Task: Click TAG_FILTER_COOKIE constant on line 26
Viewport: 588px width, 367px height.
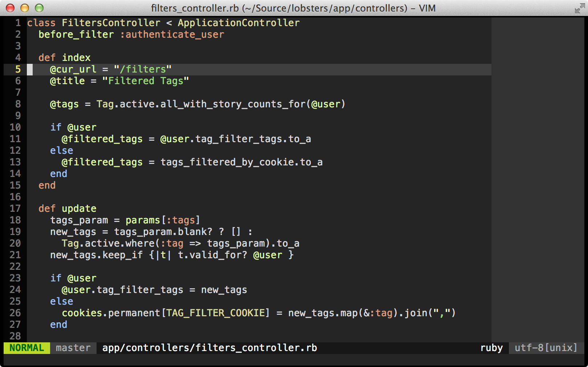Action: 216,313
